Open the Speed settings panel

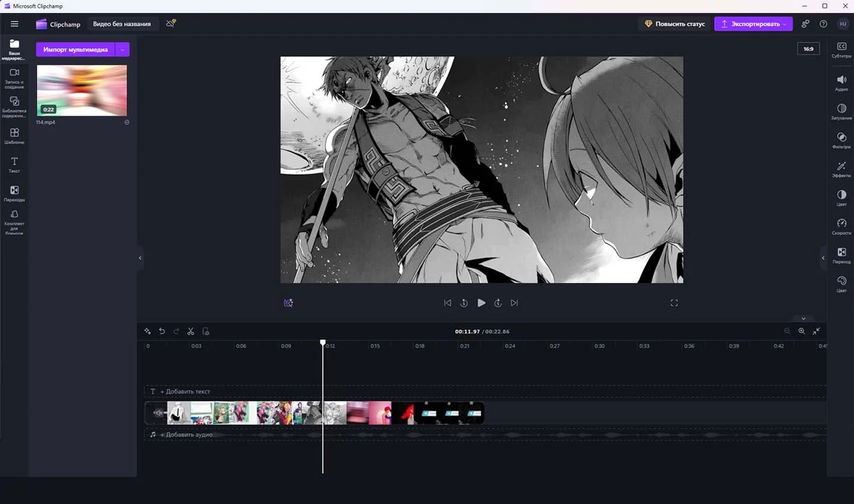(x=841, y=227)
